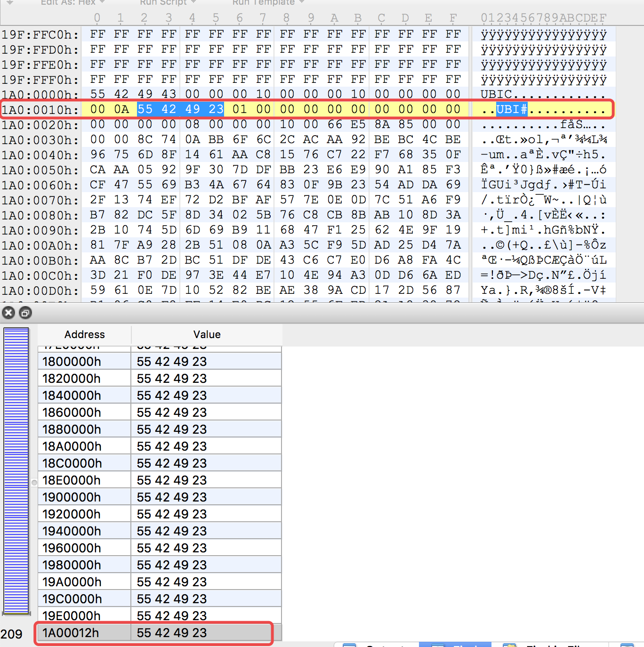
Task: Select result row 19A0000h
Action: 160,582
